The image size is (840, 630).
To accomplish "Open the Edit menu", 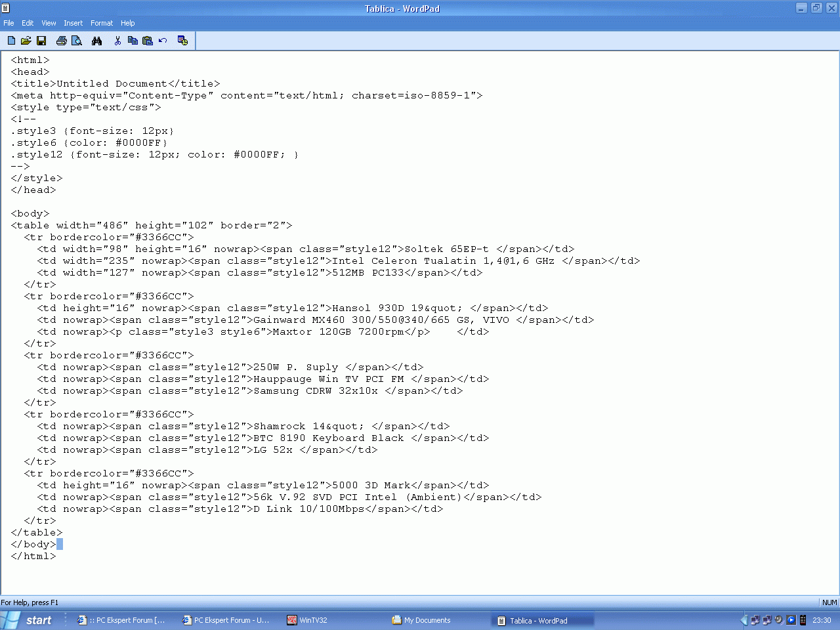I will pos(28,23).
